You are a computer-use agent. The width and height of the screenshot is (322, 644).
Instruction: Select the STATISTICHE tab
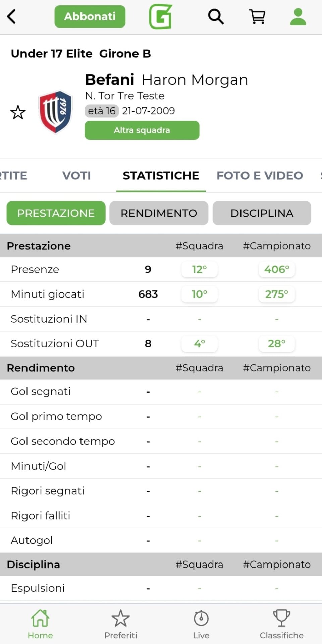(x=161, y=176)
